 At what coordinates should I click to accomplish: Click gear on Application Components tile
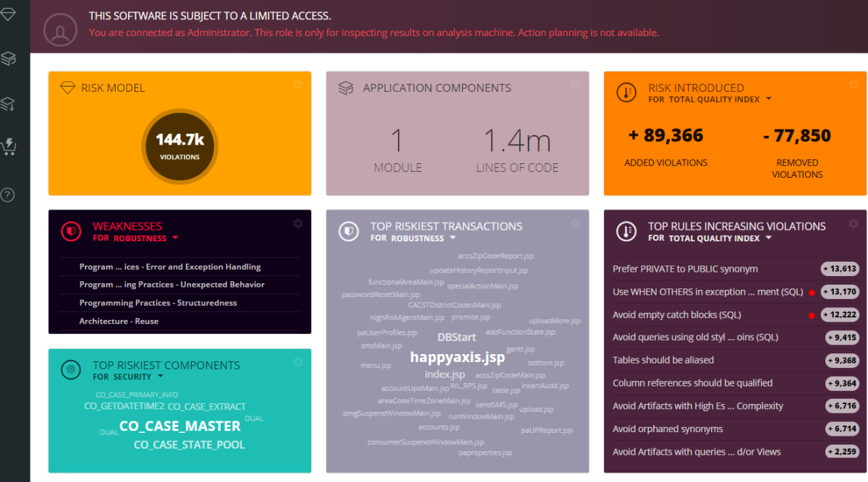[x=575, y=85]
